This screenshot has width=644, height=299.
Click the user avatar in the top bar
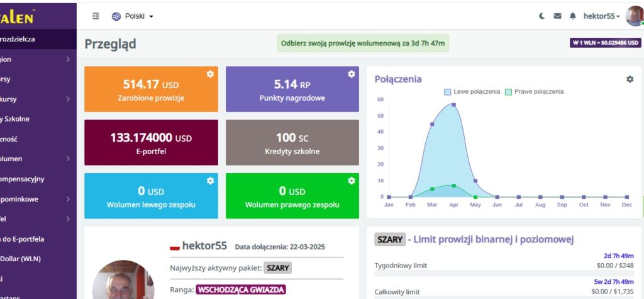pos(634,16)
